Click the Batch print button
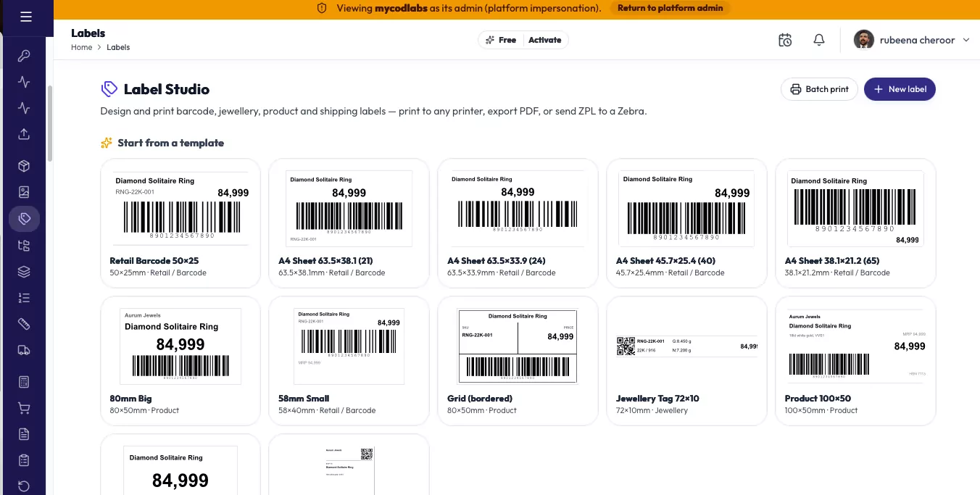The image size is (980, 495). point(819,89)
